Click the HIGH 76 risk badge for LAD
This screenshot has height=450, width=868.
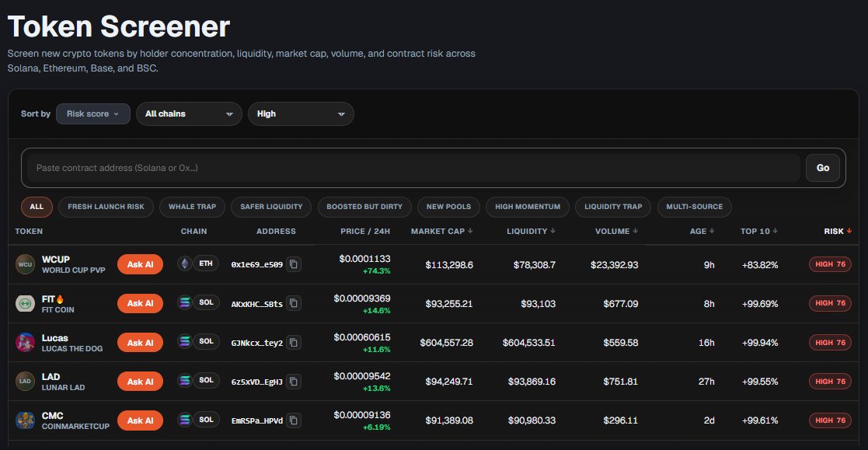(x=830, y=382)
